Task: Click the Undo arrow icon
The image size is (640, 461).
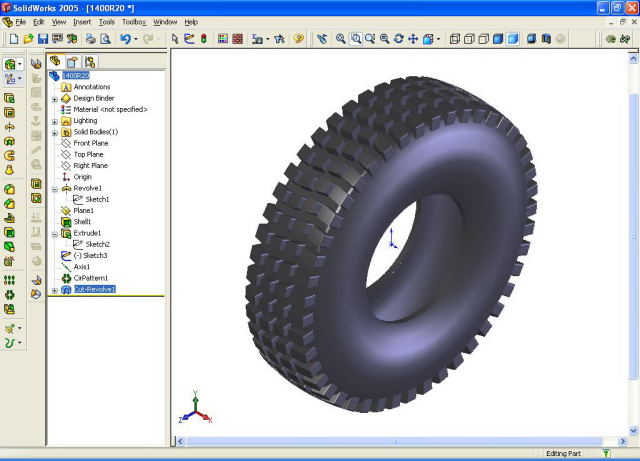Action: pos(124,39)
